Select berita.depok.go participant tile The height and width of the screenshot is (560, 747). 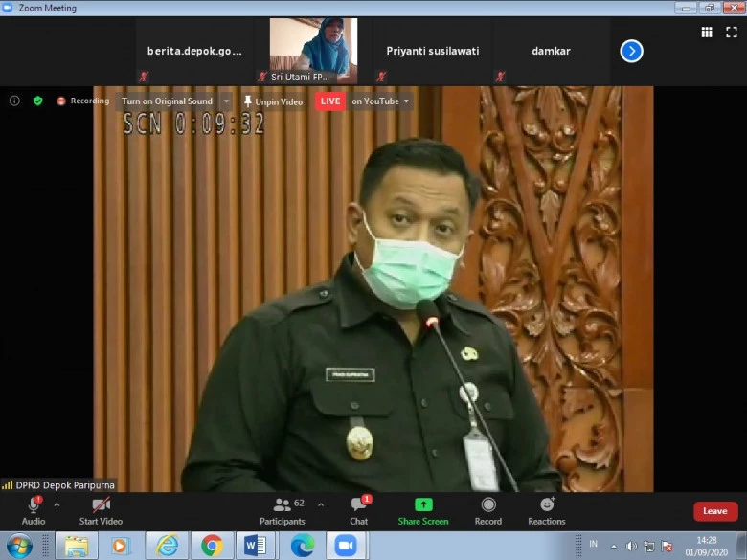click(x=194, y=51)
